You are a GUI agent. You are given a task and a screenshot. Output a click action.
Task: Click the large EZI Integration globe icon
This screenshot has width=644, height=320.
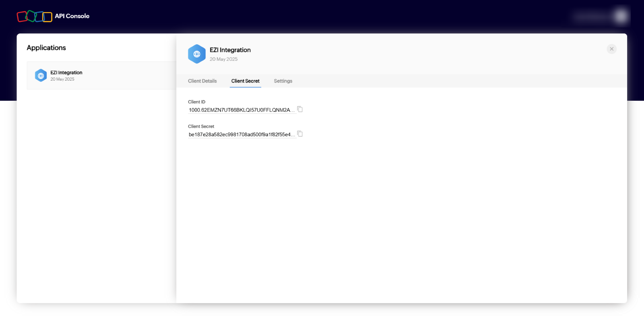pos(197,54)
